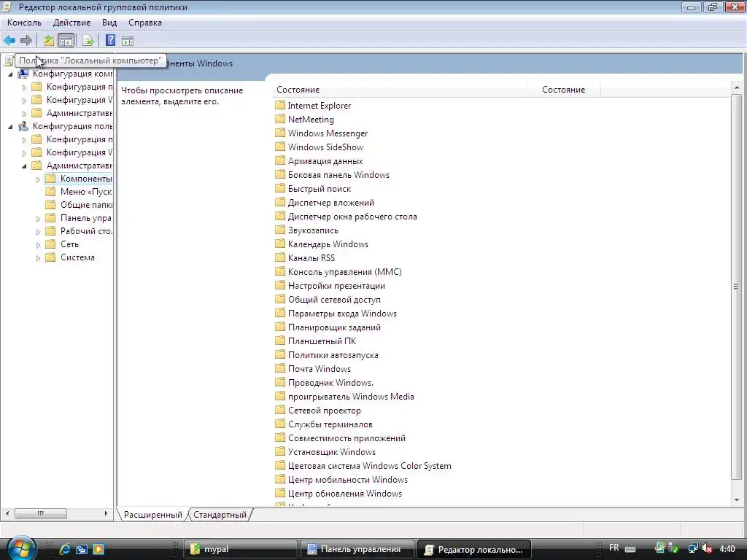
Task: Toggle the console tree show/hide icon
Action: pos(66,41)
